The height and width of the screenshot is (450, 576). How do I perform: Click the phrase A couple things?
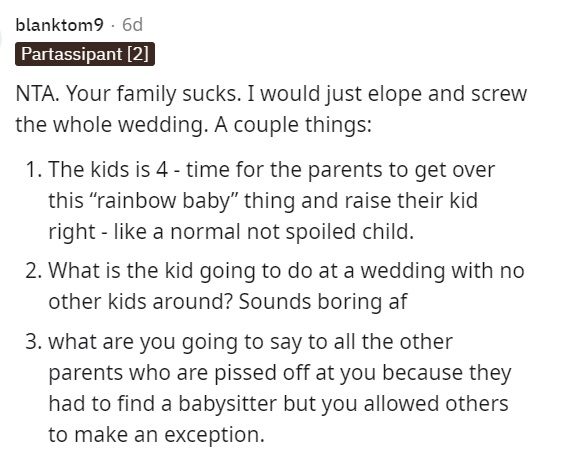pos(293,125)
